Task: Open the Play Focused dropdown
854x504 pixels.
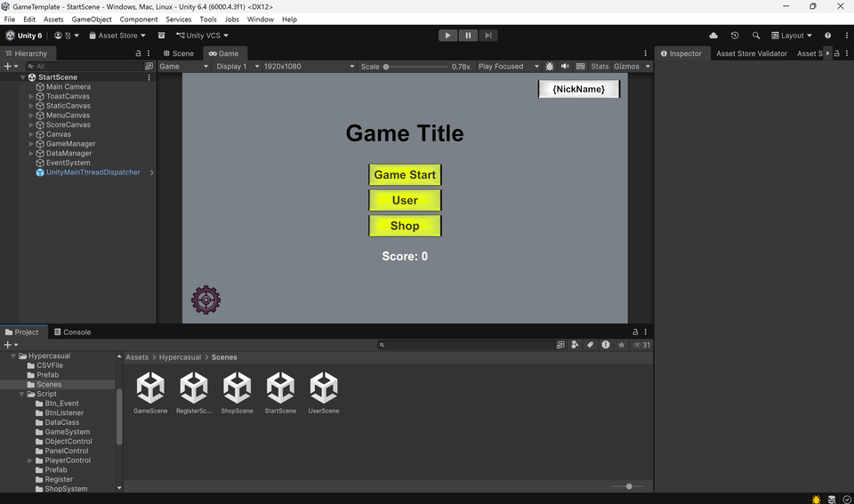Action: tap(508, 67)
